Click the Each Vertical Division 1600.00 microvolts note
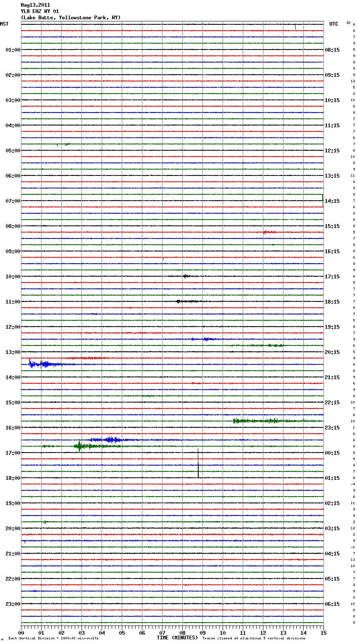 53,639
